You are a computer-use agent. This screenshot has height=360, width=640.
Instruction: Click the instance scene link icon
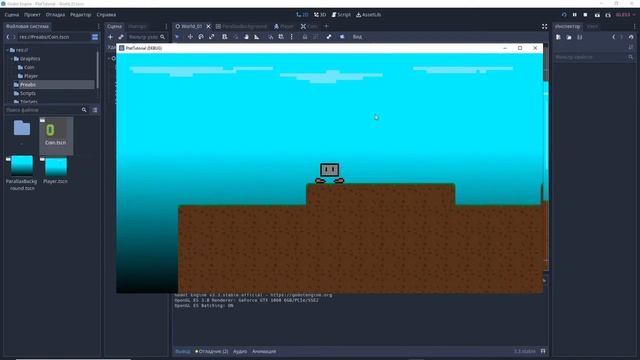(121, 37)
